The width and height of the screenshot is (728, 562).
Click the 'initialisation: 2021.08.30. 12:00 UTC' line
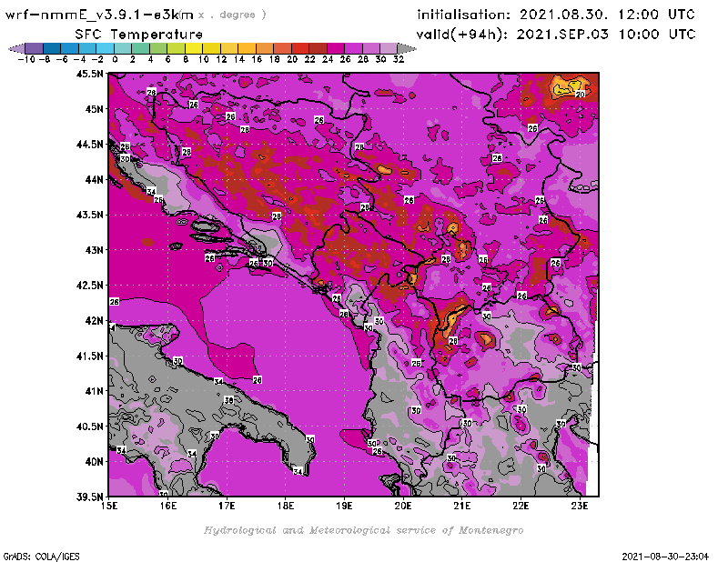[x=556, y=15]
